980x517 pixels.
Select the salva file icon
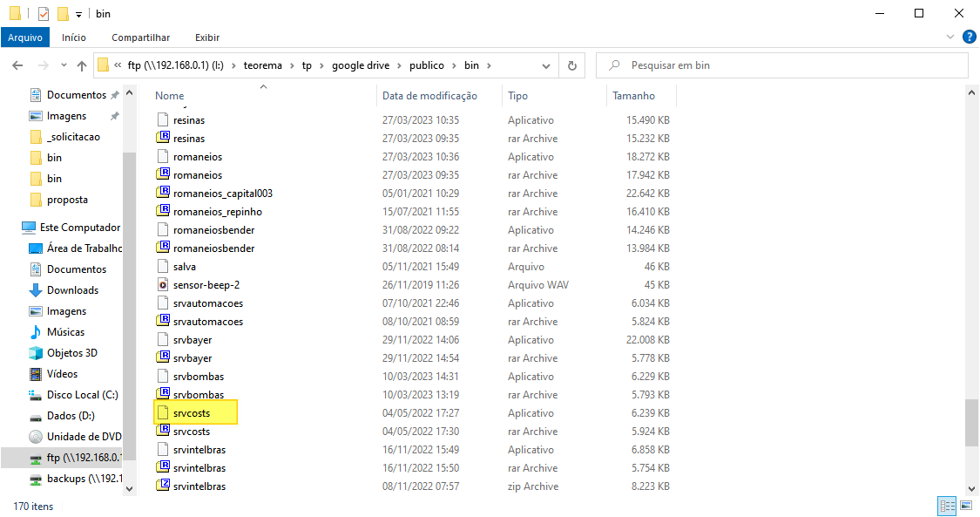(x=163, y=266)
